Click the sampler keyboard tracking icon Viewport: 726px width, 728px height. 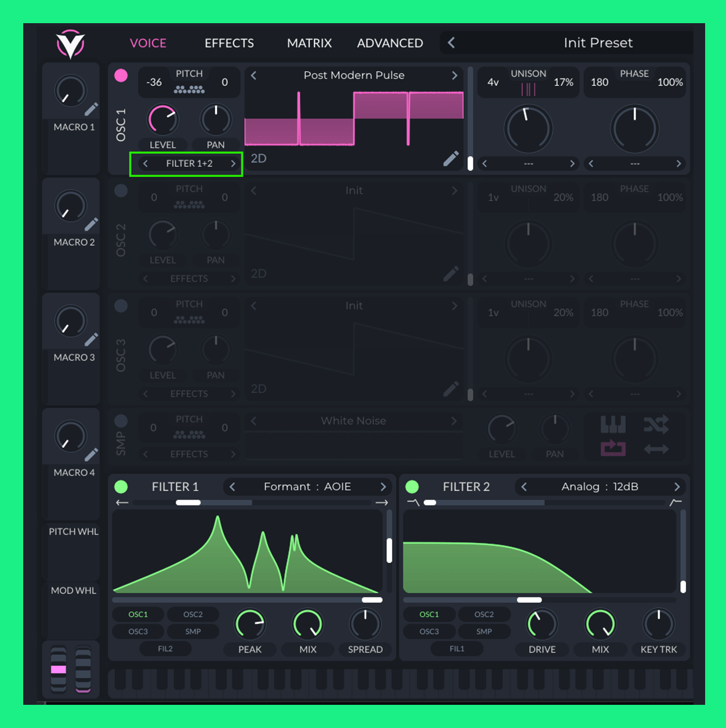click(x=613, y=425)
